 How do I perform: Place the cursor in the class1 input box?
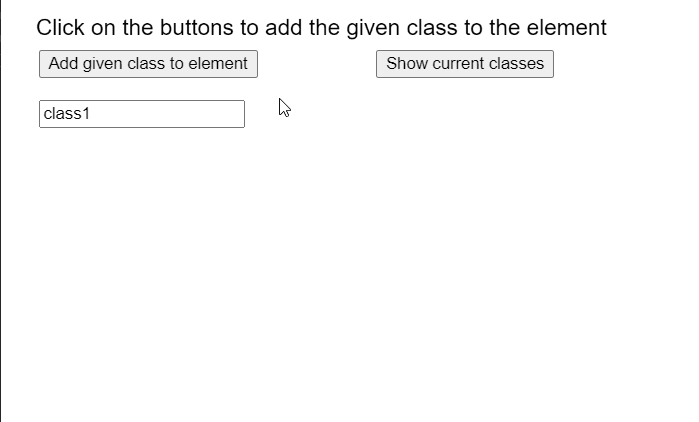tap(141, 114)
